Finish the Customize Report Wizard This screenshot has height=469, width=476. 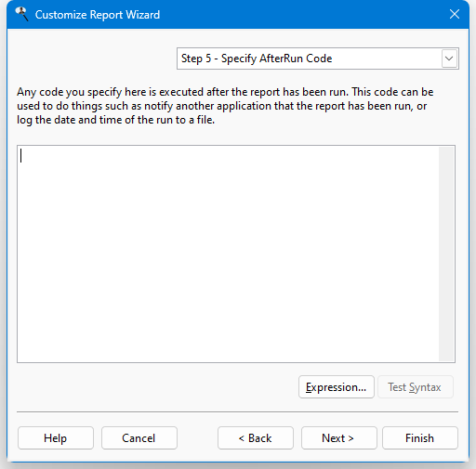coord(420,438)
